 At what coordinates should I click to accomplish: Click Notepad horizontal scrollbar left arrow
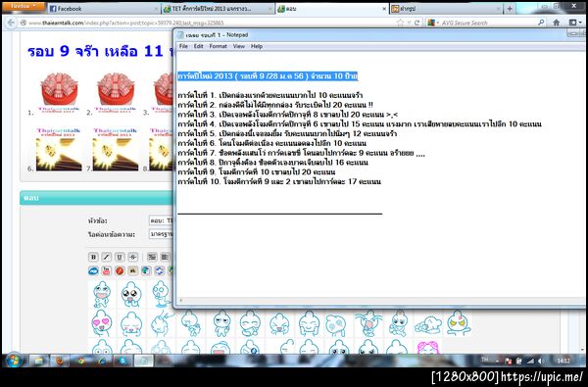(x=180, y=300)
